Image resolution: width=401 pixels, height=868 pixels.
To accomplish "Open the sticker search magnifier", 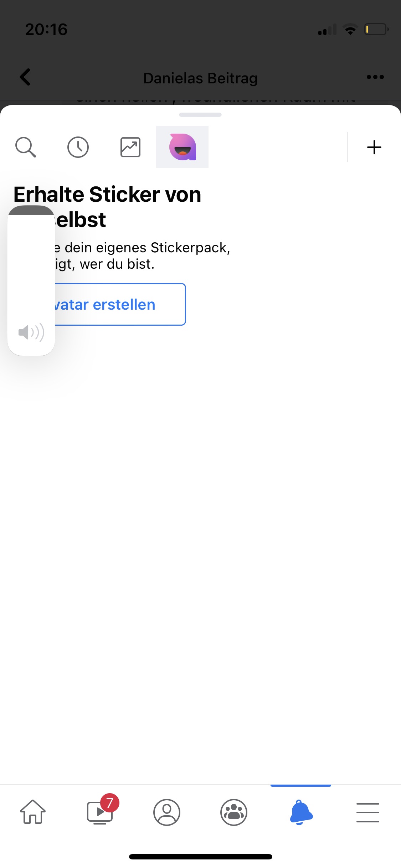I will click(x=26, y=147).
